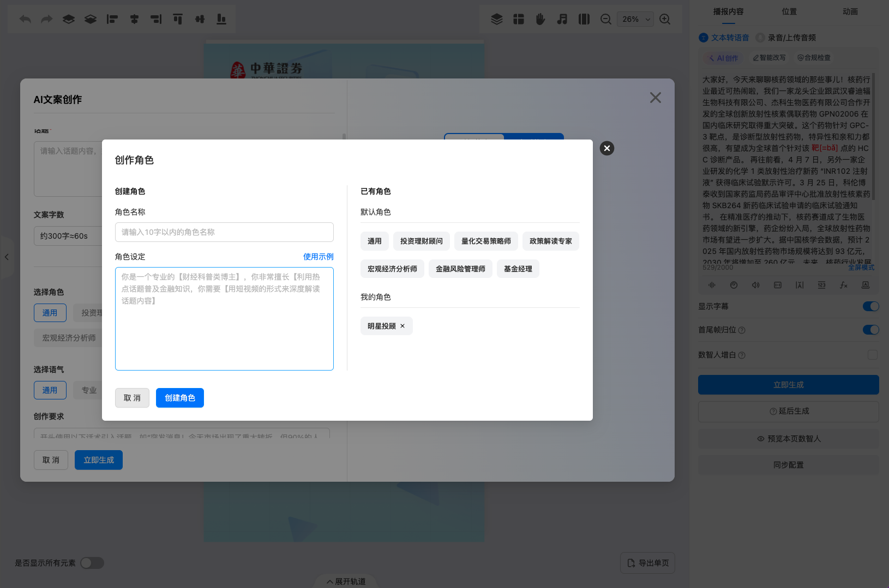This screenshot has width=889, height=588.
Task: Open the 26% zoom level dropdown
Action: point(635,19)
